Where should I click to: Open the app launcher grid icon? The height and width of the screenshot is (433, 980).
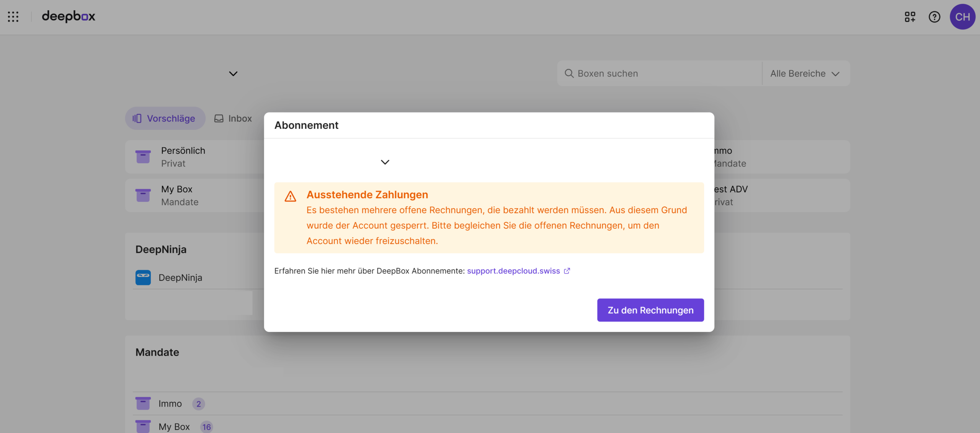tap(13, 16)
